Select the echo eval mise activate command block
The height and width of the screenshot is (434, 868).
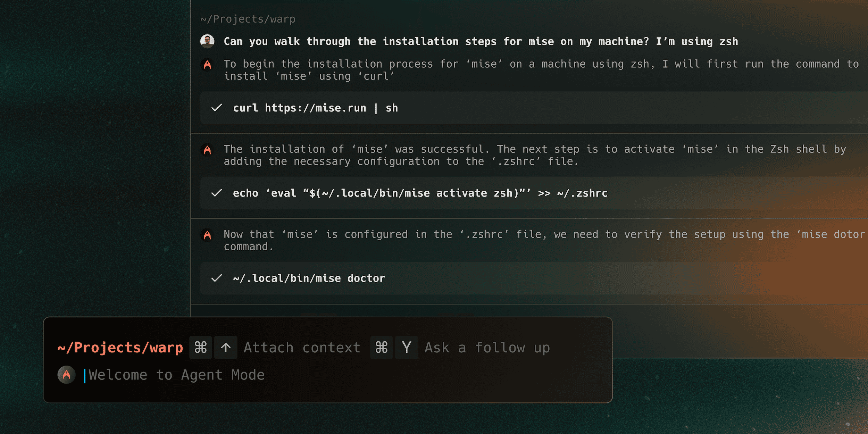(x=420, y=193)
